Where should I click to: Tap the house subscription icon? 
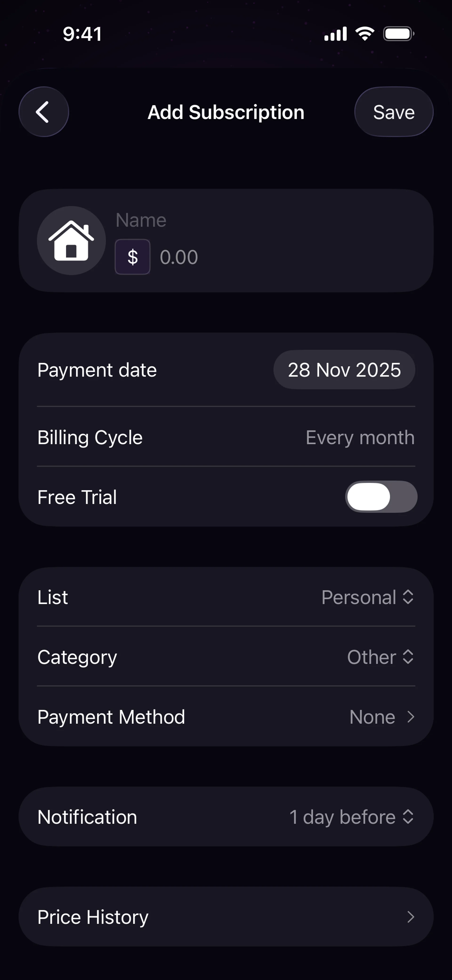click(71, 240)
